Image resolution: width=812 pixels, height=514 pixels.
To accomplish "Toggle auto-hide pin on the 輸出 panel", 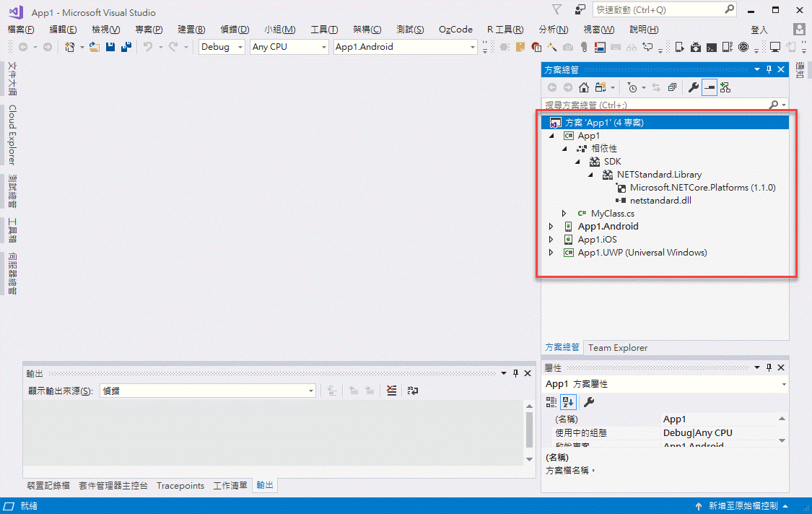I will 515,373.
